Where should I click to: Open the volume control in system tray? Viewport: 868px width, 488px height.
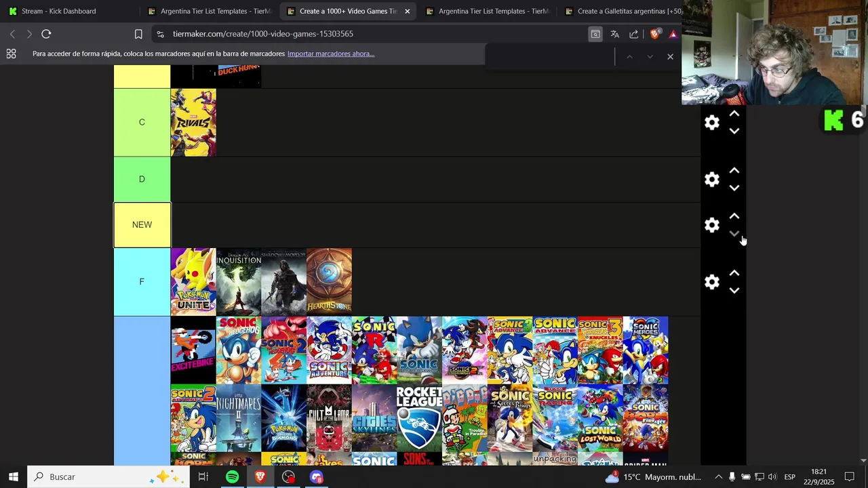click(x=772, y=477)
